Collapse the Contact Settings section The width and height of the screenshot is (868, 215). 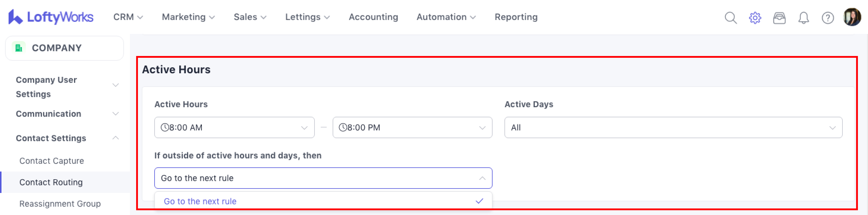tap(116, 138)
